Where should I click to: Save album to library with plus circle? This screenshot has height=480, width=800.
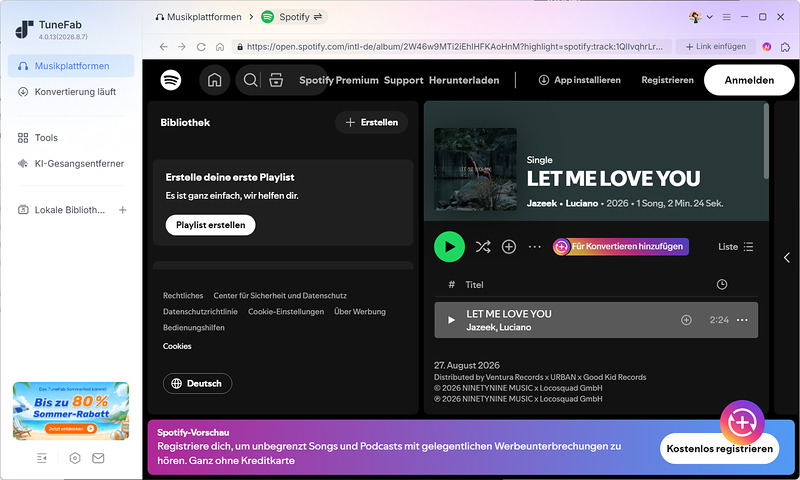click(509, 247)
